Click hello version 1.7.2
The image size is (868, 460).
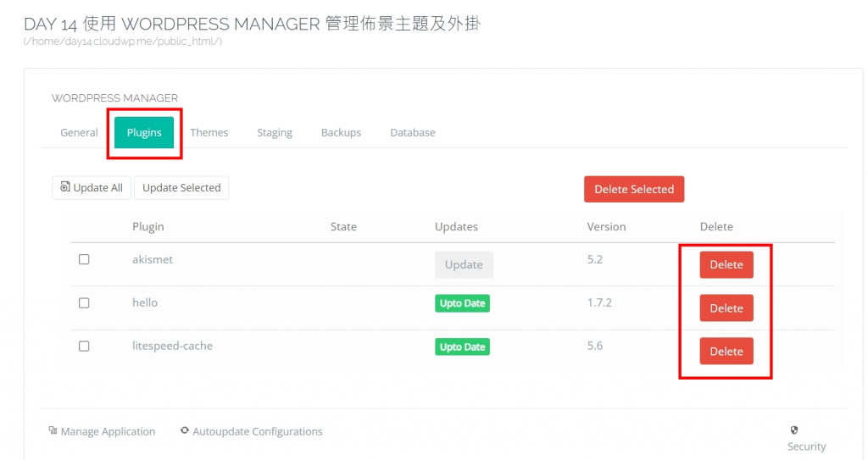(x=599, y=302)
